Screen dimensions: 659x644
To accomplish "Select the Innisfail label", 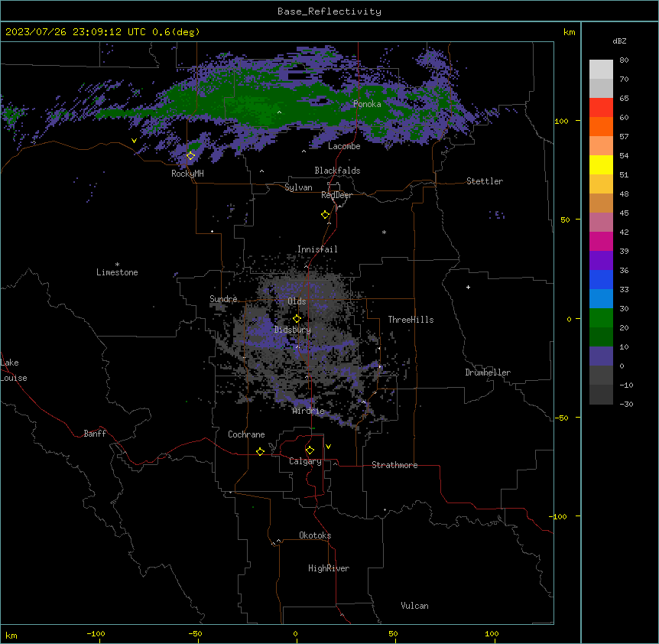I will click(x=317, y=249).
